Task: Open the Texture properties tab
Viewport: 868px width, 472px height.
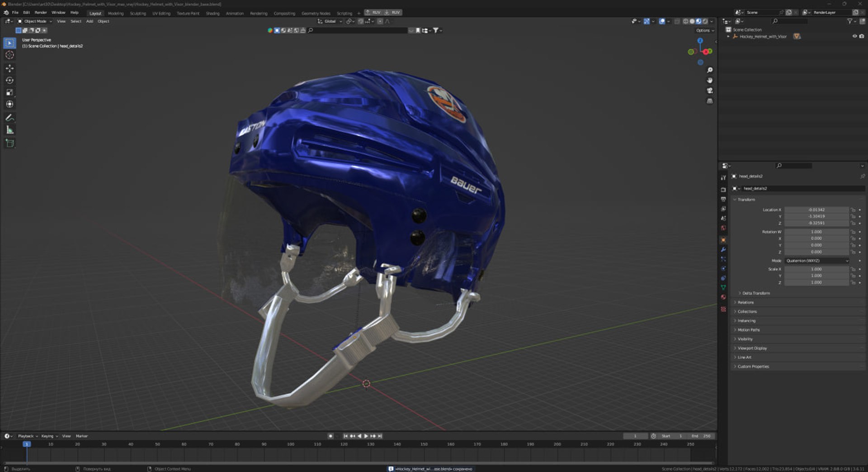Action: pyautogui.click(x=723, y=309)
